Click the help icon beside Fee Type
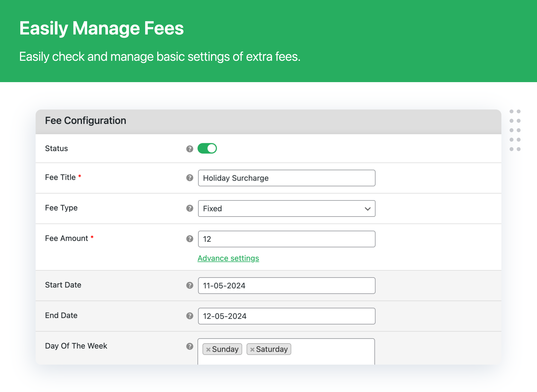The image size is (537, 392). (x=190, y=208)
